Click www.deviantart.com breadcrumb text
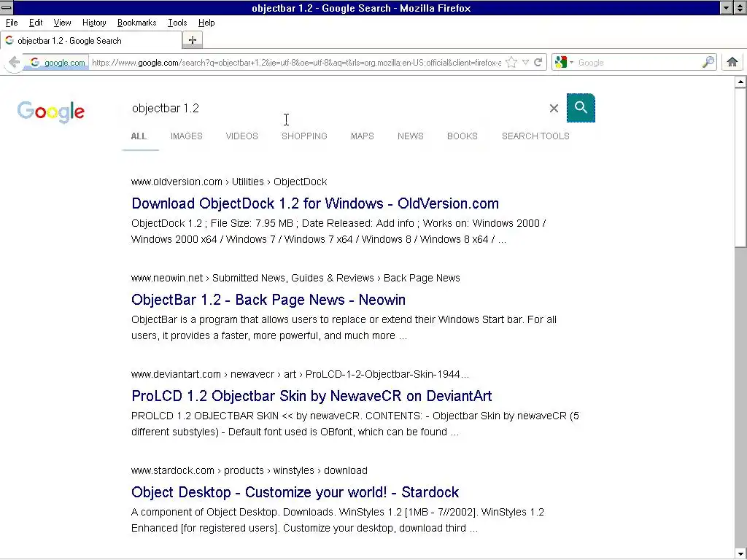Screen dimensions: 747x560 (176, 374)
